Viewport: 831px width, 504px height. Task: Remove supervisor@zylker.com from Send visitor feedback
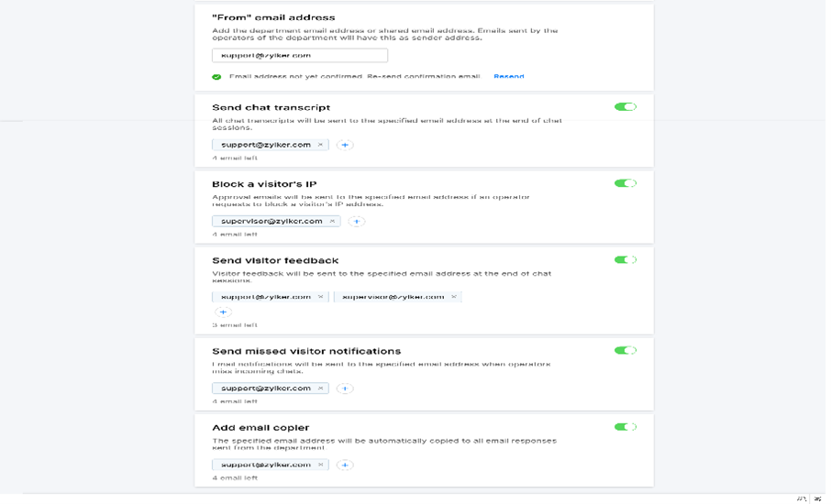(x=453, y=297)
